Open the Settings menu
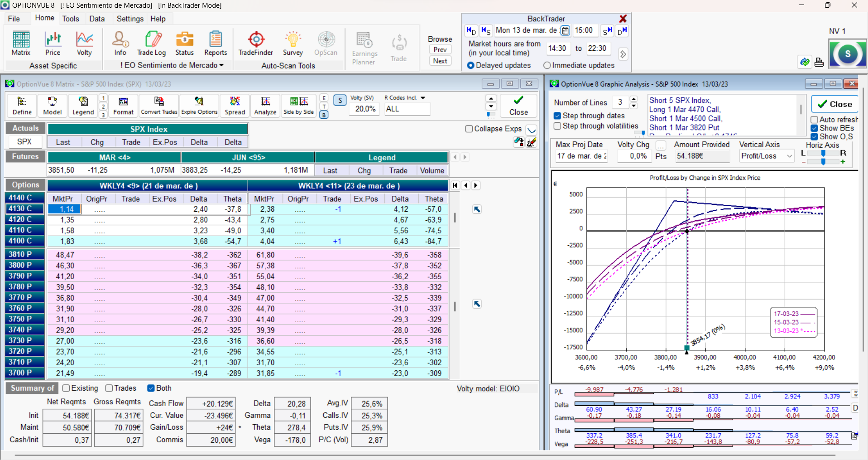The image size is (868, 460). (130, 19)
